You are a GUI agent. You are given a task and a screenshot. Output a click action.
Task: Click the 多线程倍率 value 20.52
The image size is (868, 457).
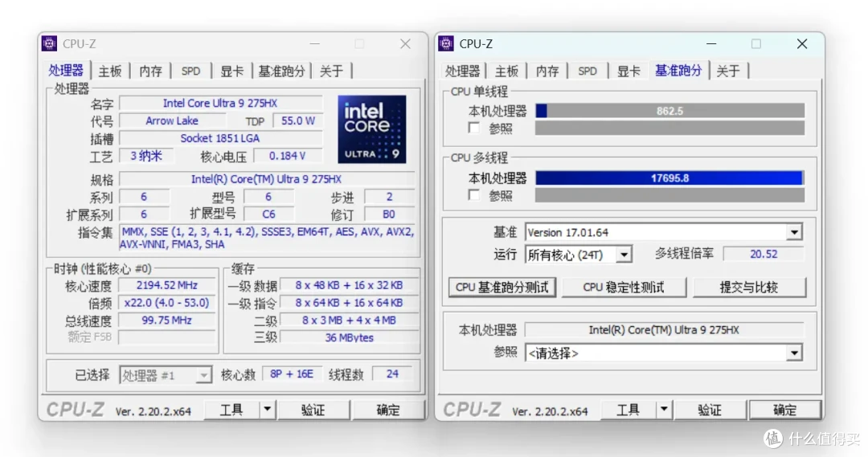click(x=764, y=254)
